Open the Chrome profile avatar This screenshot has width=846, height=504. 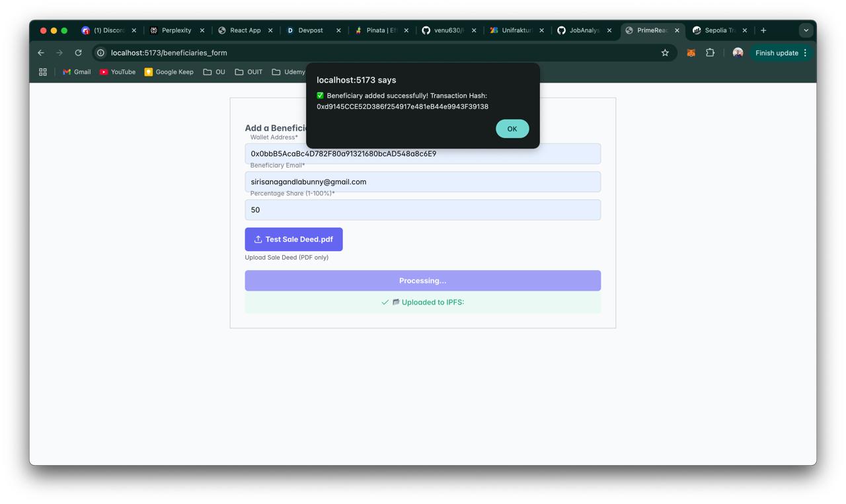(738, 53)
